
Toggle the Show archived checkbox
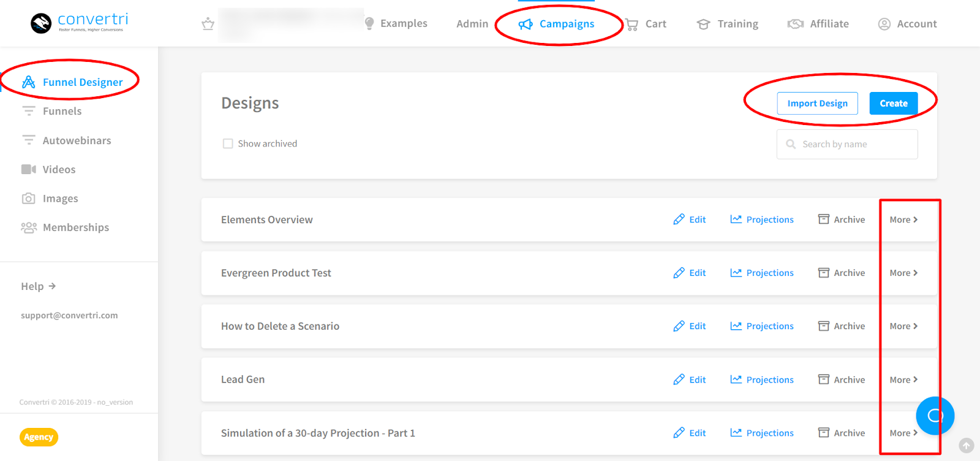click(228, 143)
